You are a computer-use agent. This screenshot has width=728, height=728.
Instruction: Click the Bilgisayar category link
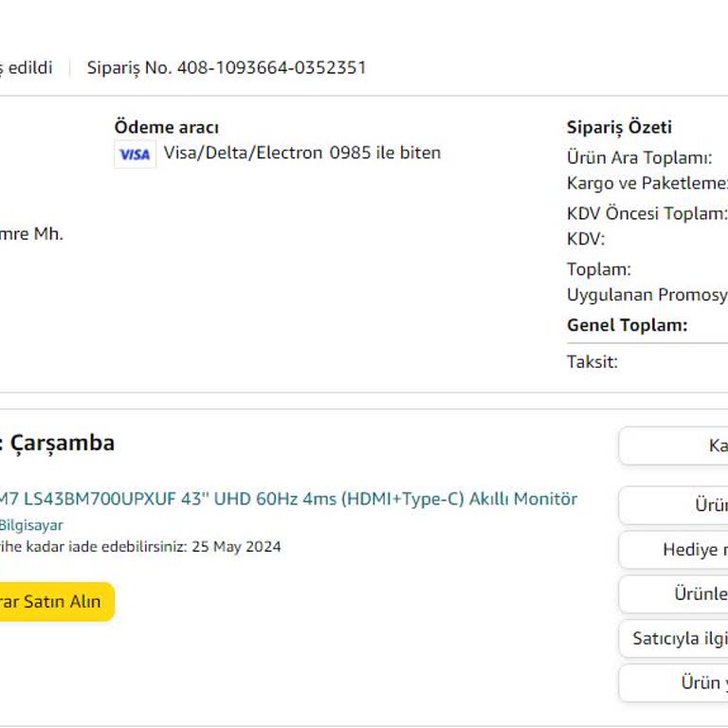[x=31, y=525]
